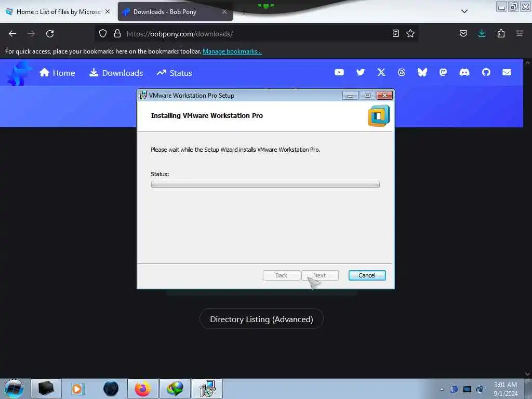Bookmark this page with the star icon
532x399 pixels.
point(410,33)
